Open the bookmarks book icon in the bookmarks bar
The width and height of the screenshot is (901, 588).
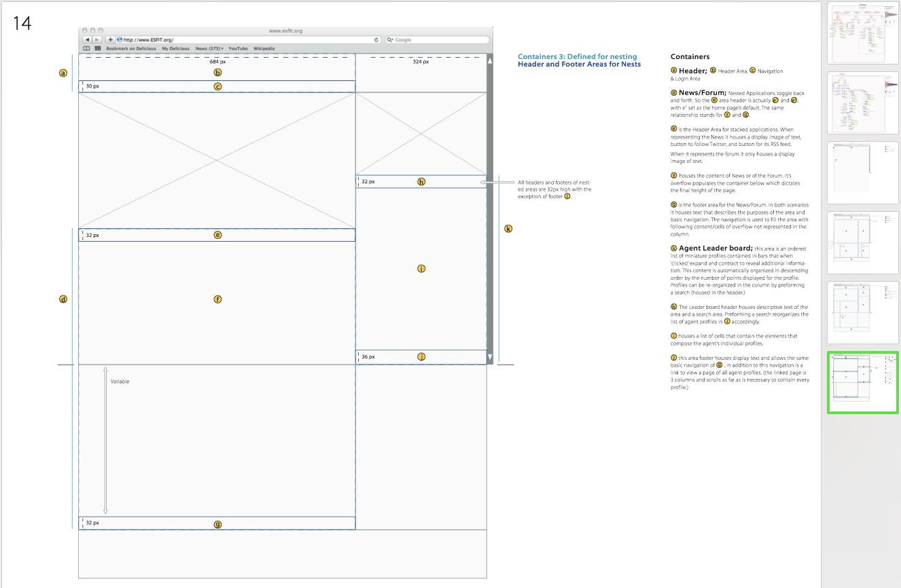(x=86, y=49)
